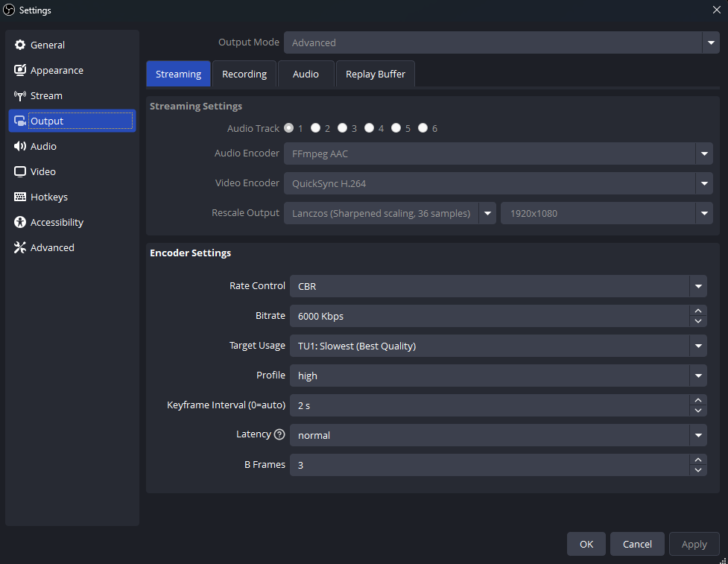
Task: Switch to the Recording tab
Action: pos(244,74)
